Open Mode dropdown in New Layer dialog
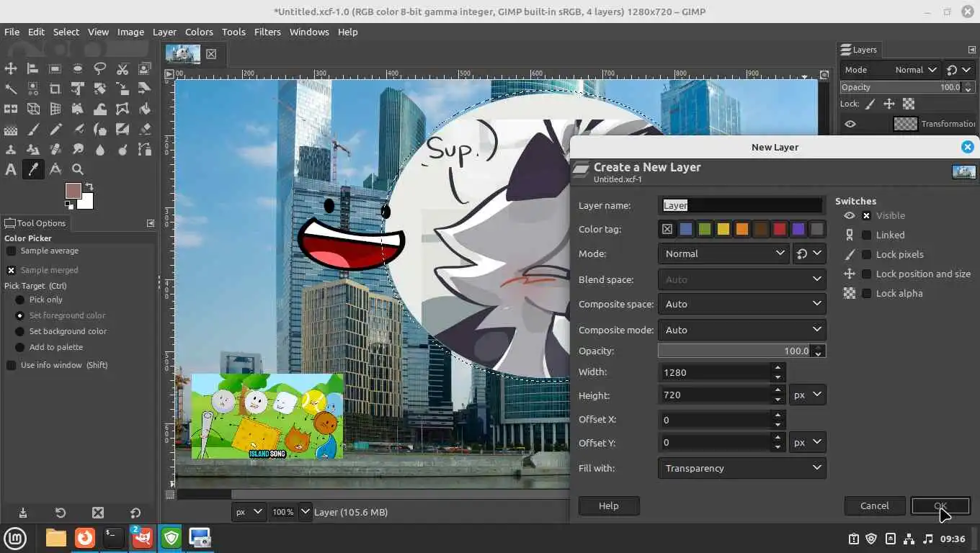Screen dimensions: 980x553 coord(723,253)
